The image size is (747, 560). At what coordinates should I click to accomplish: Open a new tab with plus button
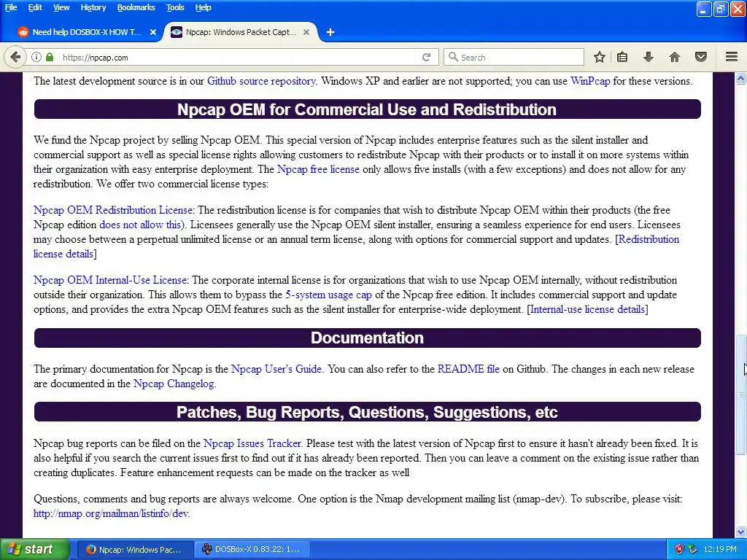[x=330, y=32]
